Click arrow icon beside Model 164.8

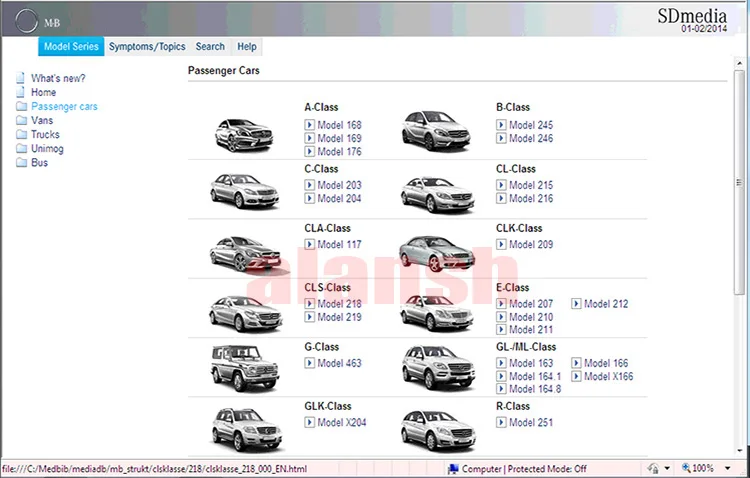(x=501, y=389)
